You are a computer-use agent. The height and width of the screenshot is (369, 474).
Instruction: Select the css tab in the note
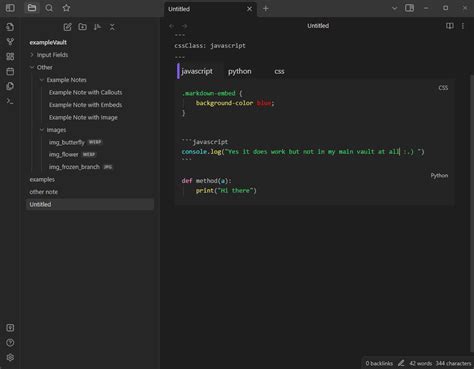coord(279,71)
